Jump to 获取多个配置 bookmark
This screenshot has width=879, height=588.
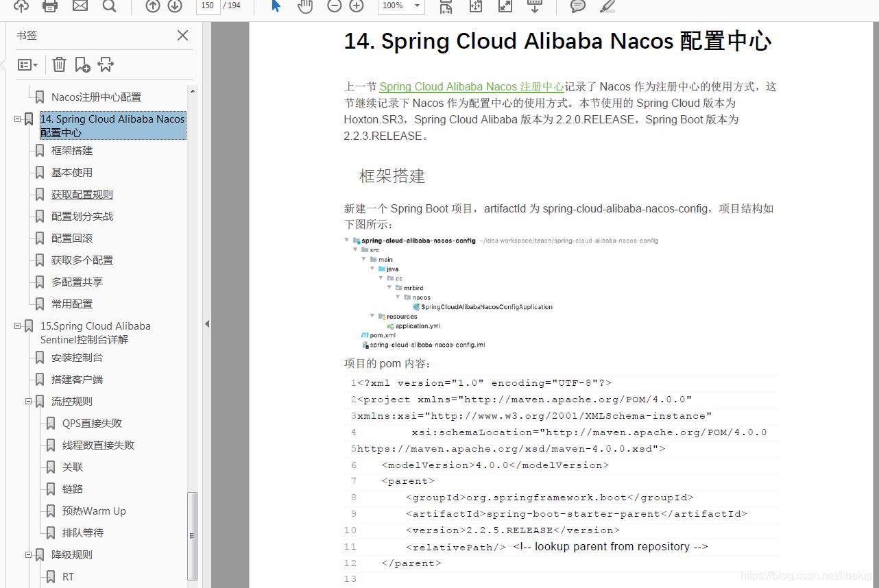[x=82, y=260]
